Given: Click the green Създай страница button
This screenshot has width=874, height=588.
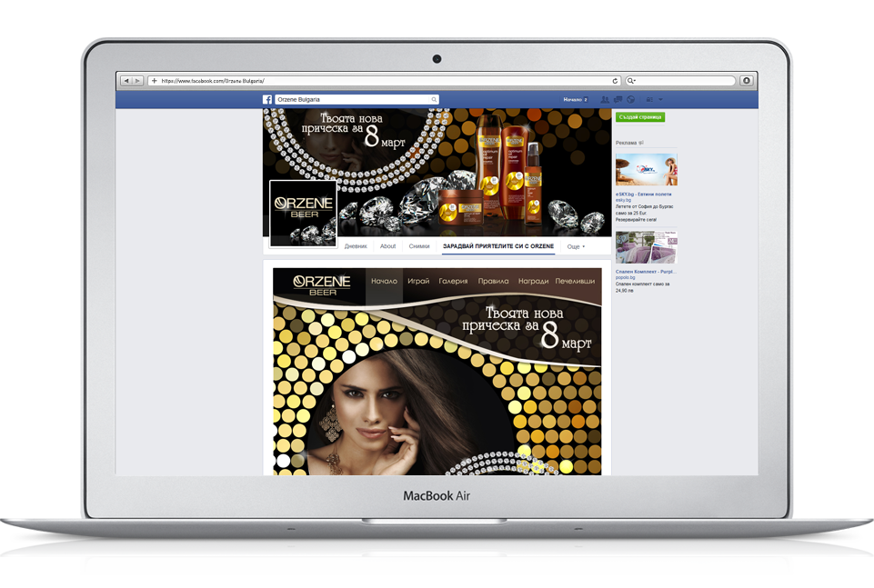Looking at the screenshot, I should coord(640,117).
